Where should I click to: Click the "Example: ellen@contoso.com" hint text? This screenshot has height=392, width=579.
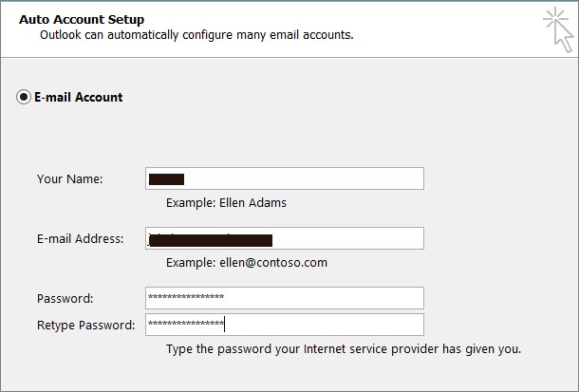(247, 262)
